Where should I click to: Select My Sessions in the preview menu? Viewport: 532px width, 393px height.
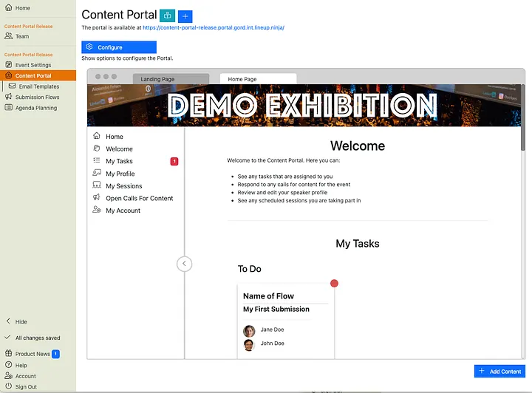point(124,186)
